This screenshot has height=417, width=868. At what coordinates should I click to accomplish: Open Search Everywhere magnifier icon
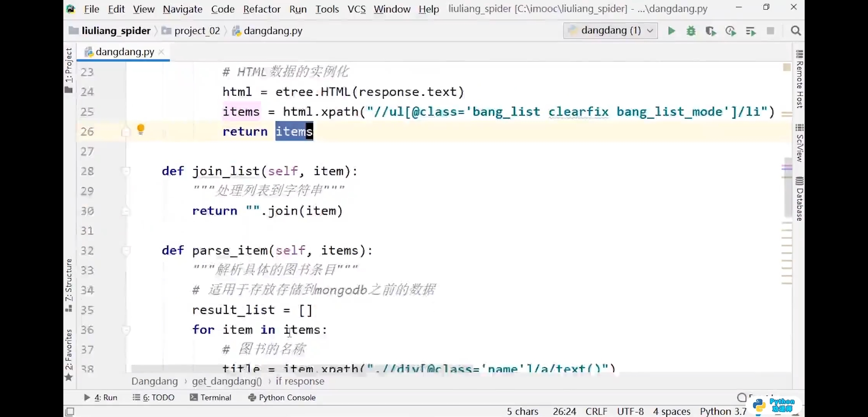(795, 31)
